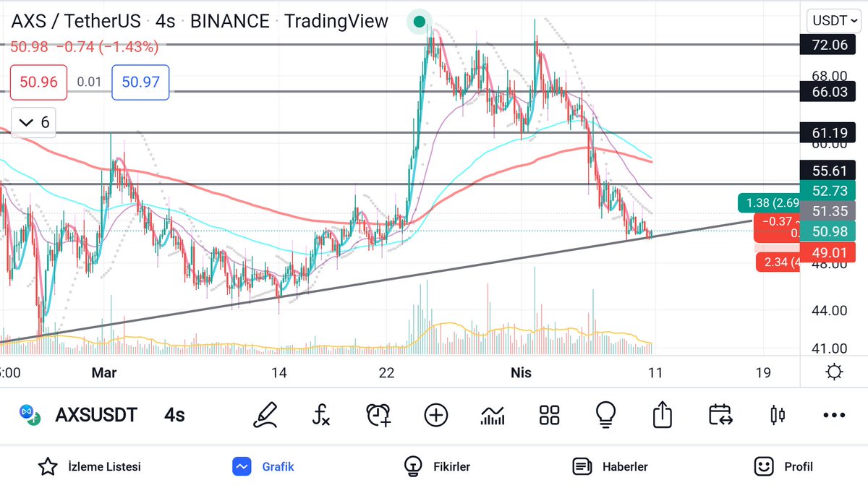Screen dimensions: 868x488
Task: Click the Mar date label on time axis
Action: pos(104,373)
